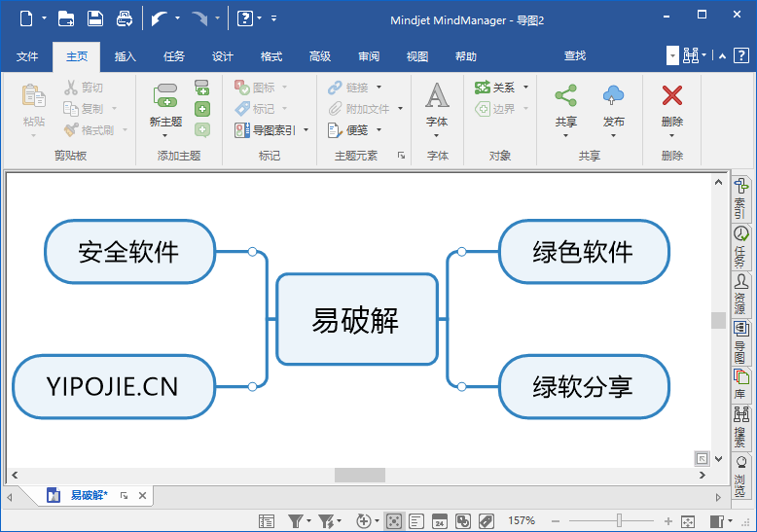Select the central topic 易破解
This screenshot has width=757, height=532.
point(356,319)
